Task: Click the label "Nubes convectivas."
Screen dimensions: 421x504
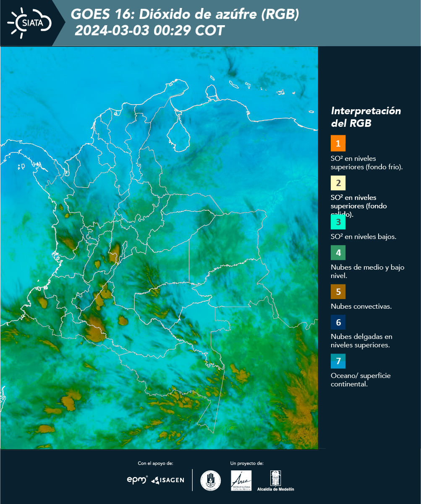Action: (361, 306)
